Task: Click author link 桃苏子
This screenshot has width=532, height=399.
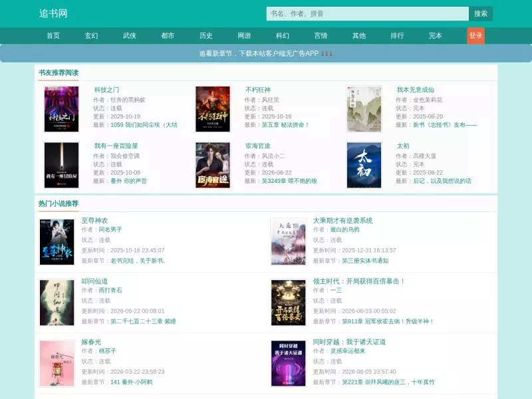Action: point(107,351)
